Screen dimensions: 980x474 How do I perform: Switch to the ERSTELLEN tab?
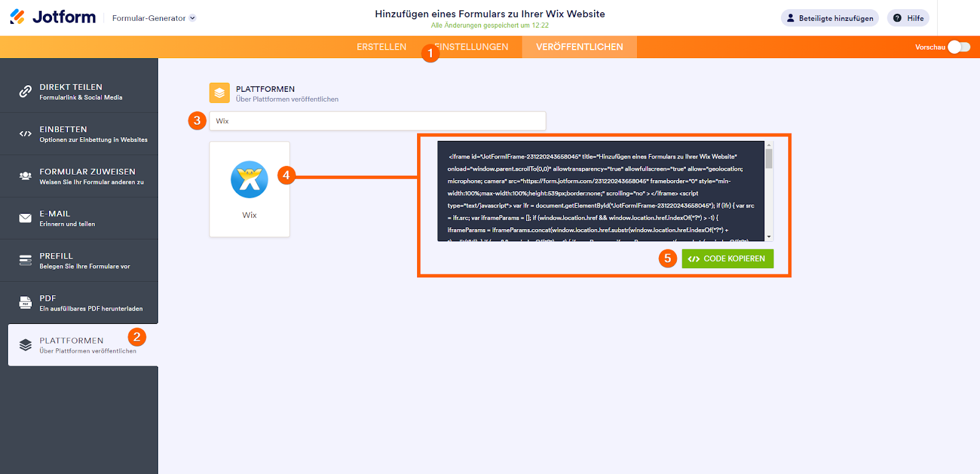pos(382,47)
